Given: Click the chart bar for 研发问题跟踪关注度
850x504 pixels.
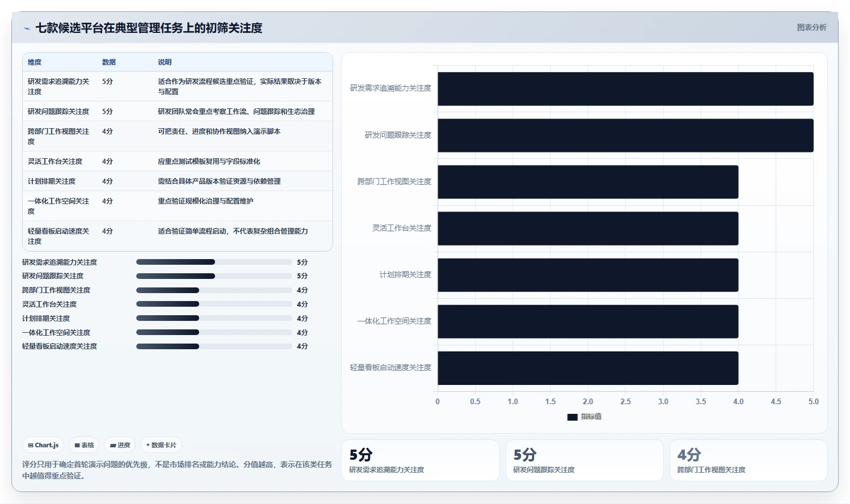Looking at the screenshot, I should point(625,135).
